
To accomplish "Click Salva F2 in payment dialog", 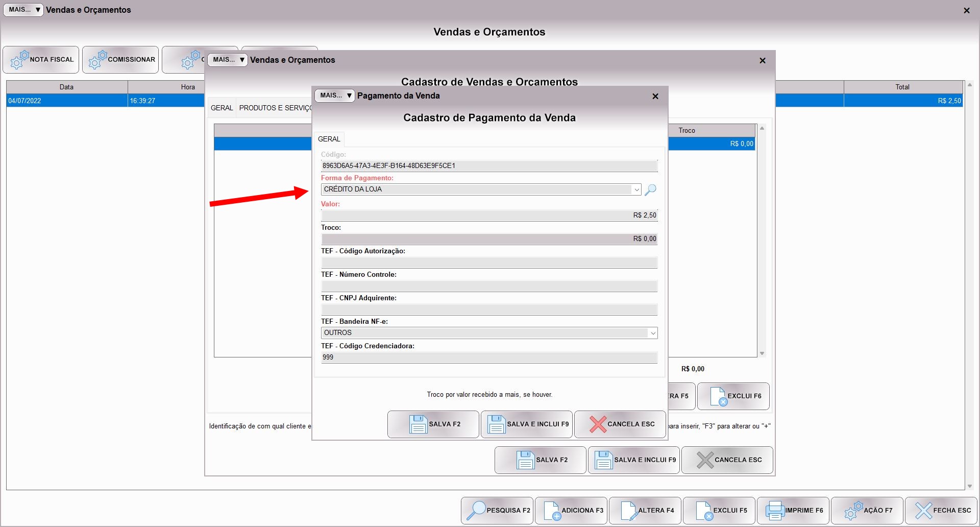I will point(433,424).
